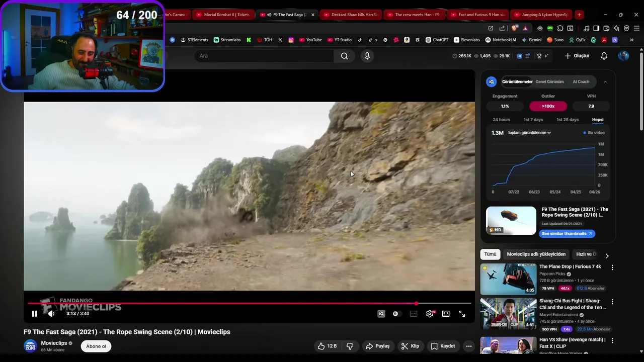Select the Hepsi time range

coord(598,120)
